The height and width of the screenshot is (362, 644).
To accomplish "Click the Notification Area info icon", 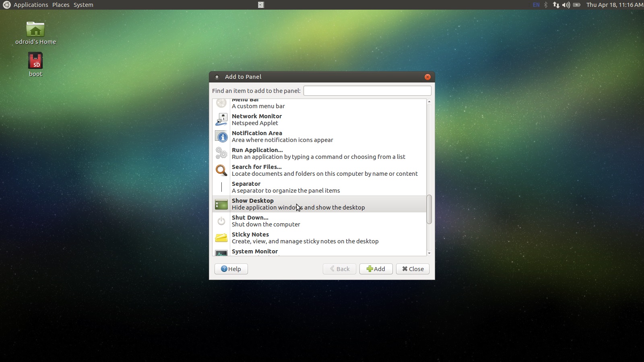I will click(221, 137).
